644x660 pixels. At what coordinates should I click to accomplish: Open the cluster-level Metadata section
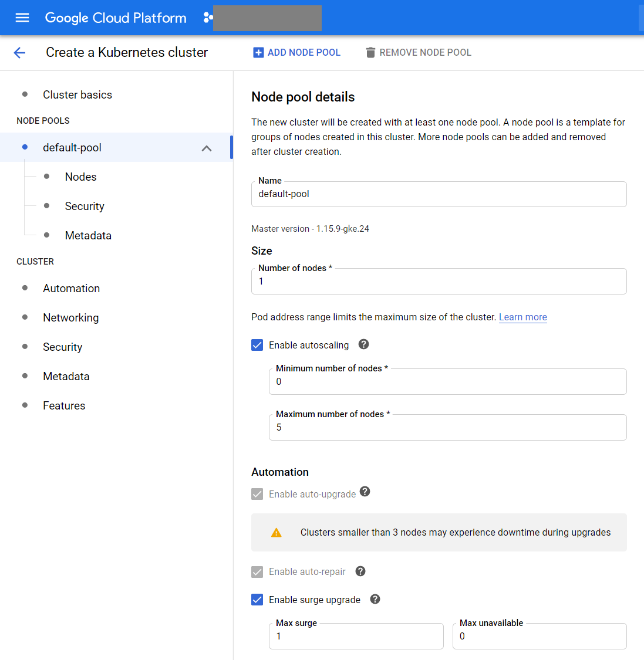(x=66, y=376)
